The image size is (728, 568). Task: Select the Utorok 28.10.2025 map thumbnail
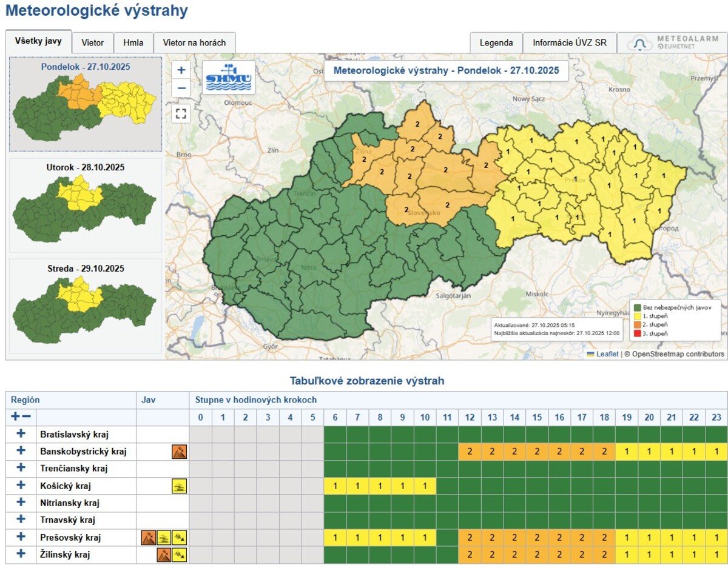tap(85, 205)
